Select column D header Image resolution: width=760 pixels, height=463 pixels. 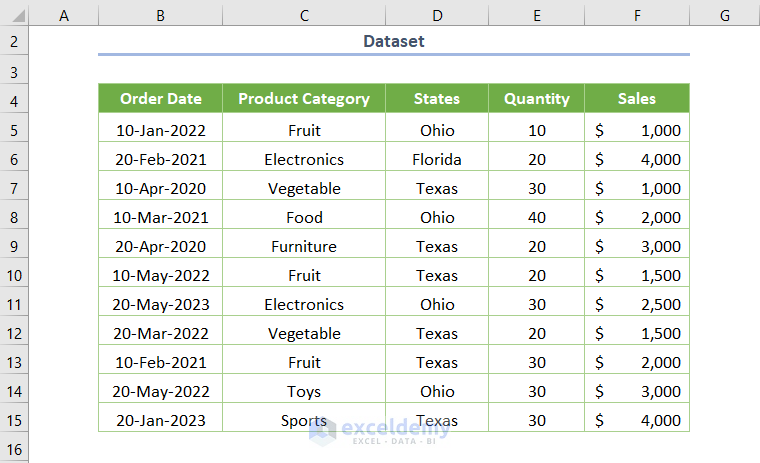(x=436, y=15)
